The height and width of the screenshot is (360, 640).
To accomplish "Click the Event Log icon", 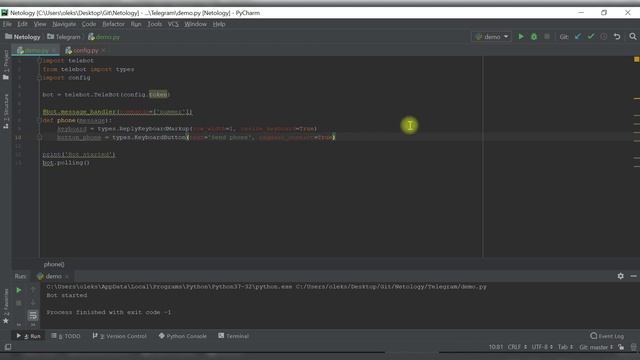I will (593, 336).
